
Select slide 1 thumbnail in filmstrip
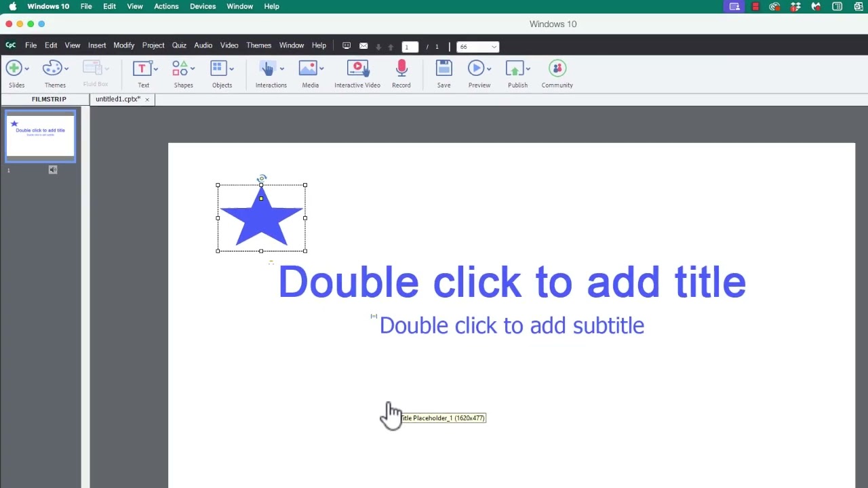41,137
